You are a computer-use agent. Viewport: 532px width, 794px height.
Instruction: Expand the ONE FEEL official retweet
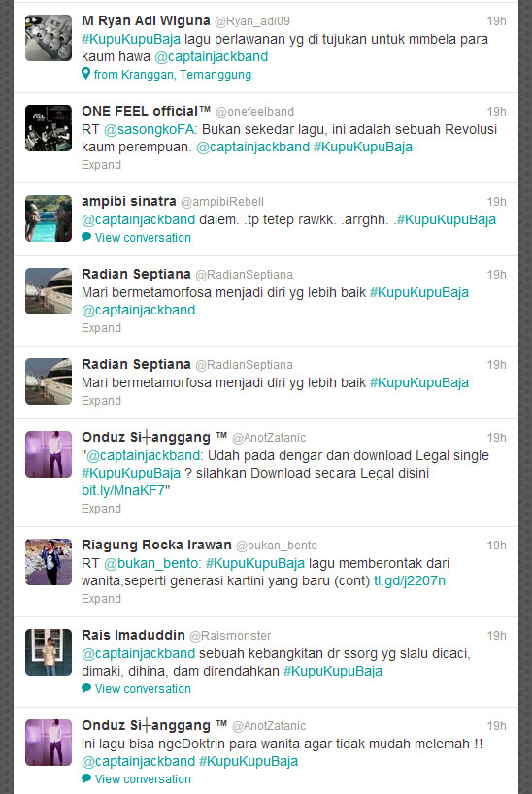(101, 165)
